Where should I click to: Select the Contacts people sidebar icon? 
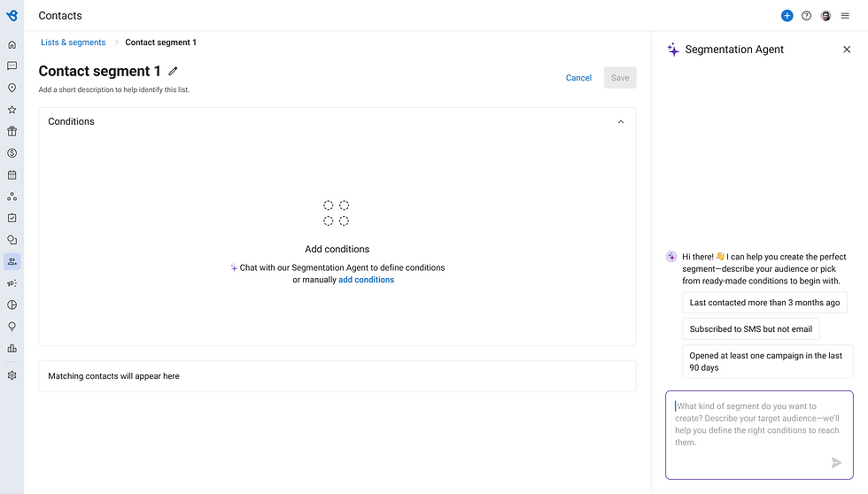coord(12,261)
